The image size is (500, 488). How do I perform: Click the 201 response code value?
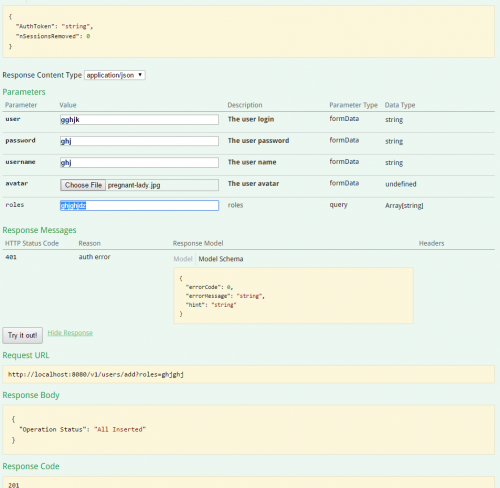pyautogui.click(x=14, y=485)
